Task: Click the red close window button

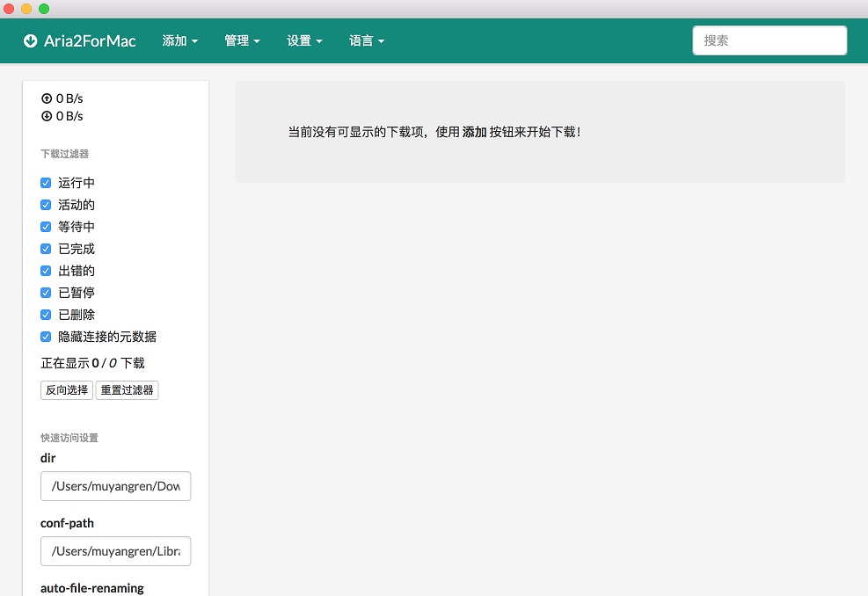Action: pos(9,9)
